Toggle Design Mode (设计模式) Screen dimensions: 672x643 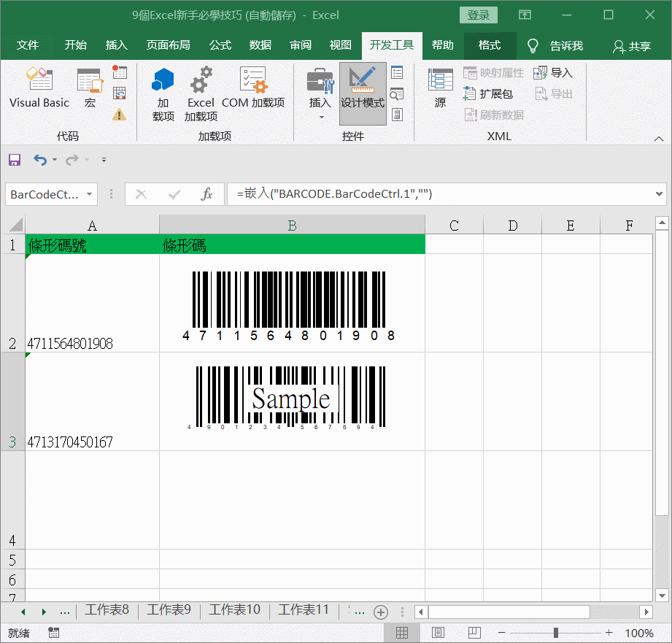(363, 93)
